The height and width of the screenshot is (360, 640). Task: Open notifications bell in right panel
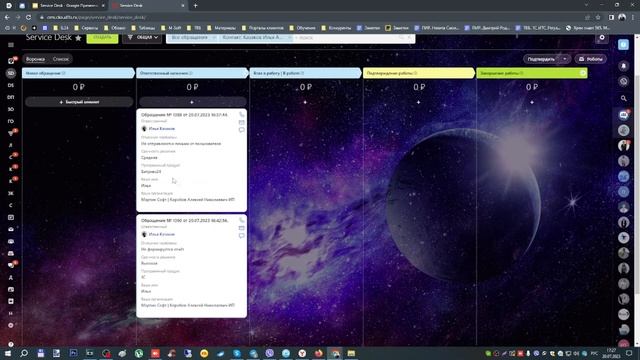pyautogui.click(x=623, y=66)
